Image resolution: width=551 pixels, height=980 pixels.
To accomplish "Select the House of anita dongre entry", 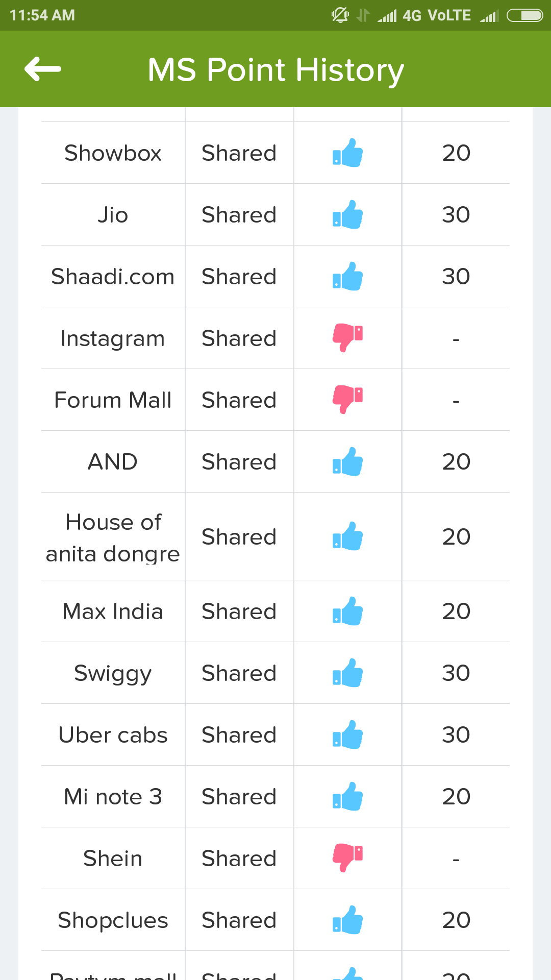I will pyautogui.click(x=113, y=537).
